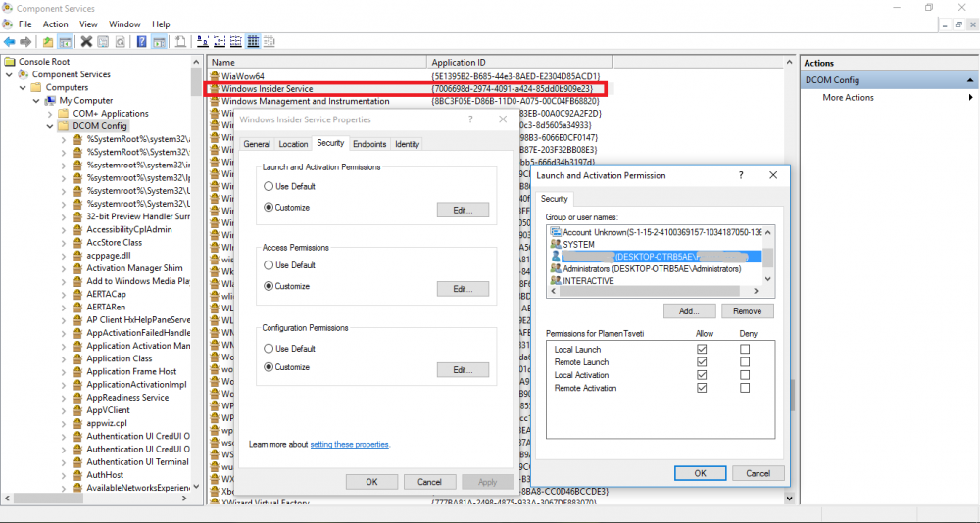The width and height of the screenshot is (980, 523).
Task: Collapse the Component Services tree node
Action: [x=9, y=74]
